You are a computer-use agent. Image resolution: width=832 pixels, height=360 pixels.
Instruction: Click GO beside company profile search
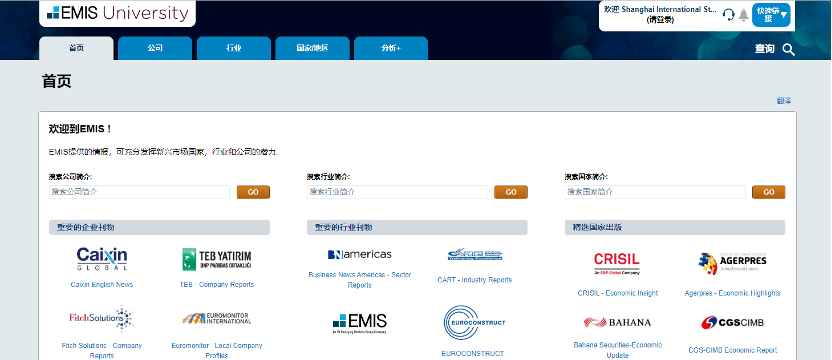[x=253, y=192]
